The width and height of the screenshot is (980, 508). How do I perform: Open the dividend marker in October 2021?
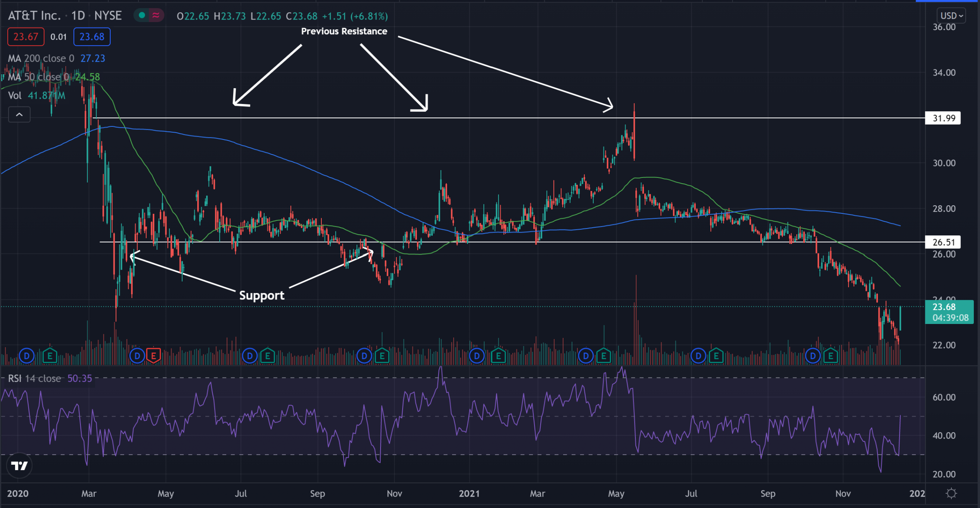tap(813, 356)
